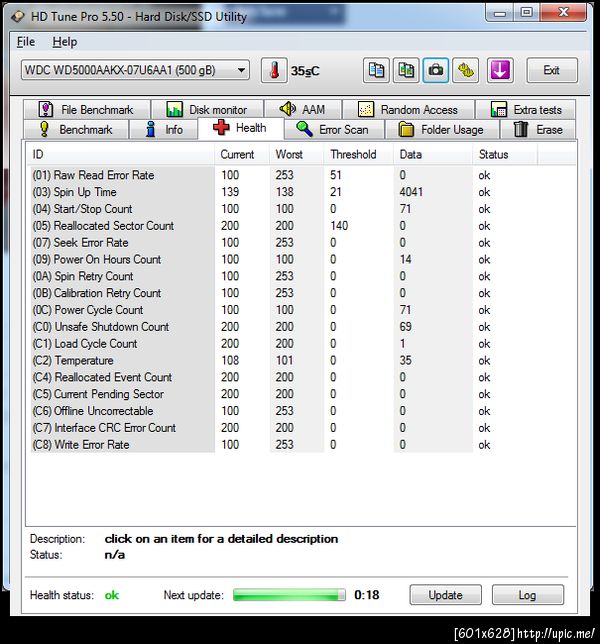The width and height of the screenshot is (600, 644).
Task: Copy info to clipboard icon
Action: tap(376, 70)
